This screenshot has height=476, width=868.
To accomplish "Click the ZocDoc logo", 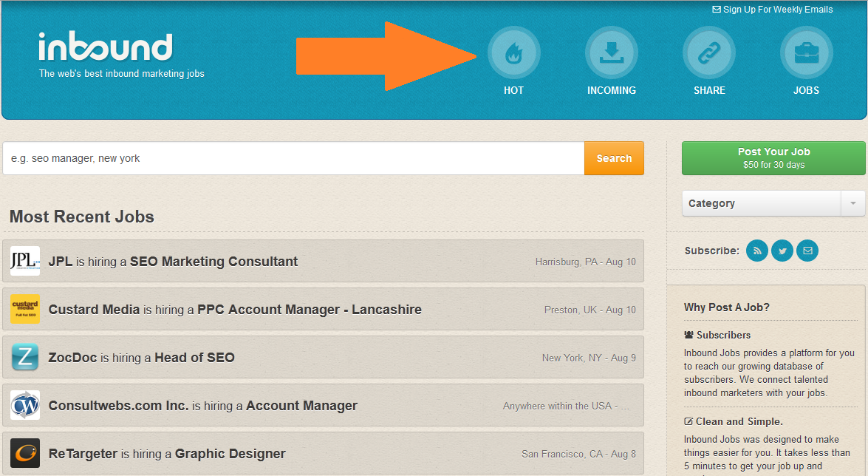I will [25, 357].
